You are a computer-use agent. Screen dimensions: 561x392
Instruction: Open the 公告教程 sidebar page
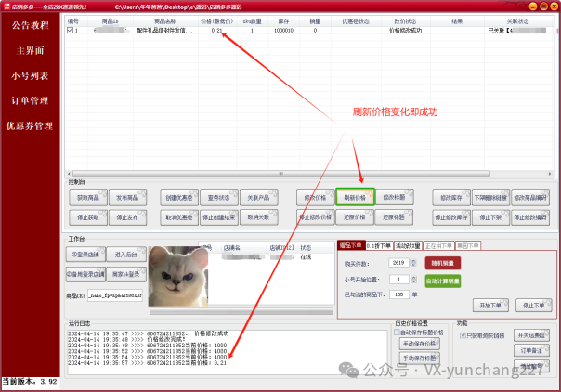(30, 25)
